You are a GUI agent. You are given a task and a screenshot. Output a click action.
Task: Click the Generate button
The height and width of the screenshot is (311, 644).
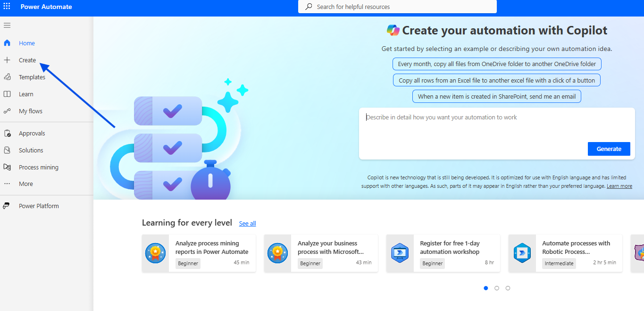609,149
